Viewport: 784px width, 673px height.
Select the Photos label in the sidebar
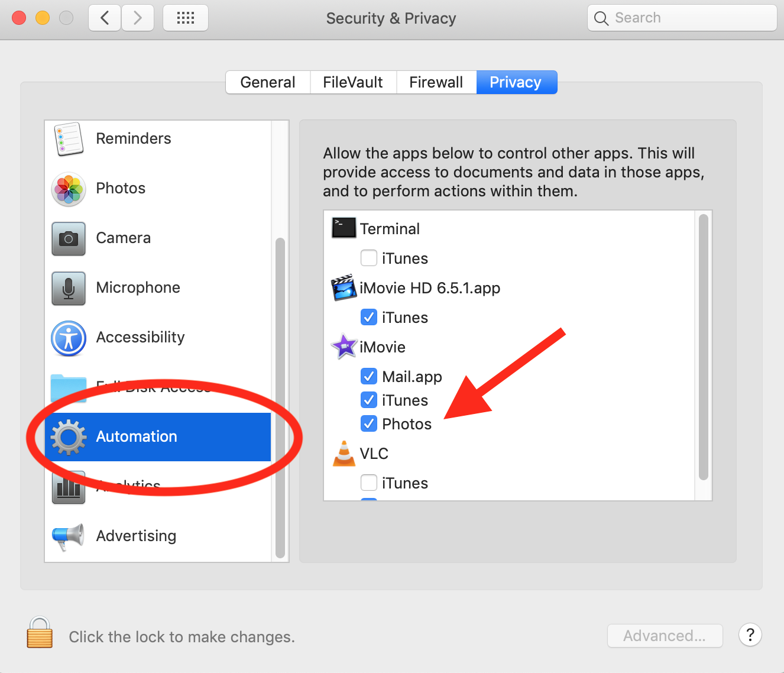[121, 188]
